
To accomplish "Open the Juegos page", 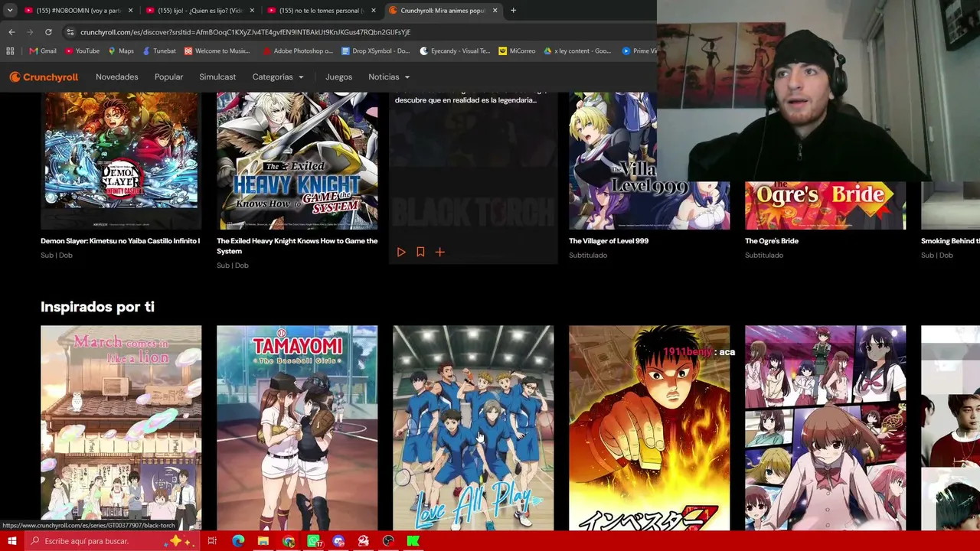I will coord(338,77).
